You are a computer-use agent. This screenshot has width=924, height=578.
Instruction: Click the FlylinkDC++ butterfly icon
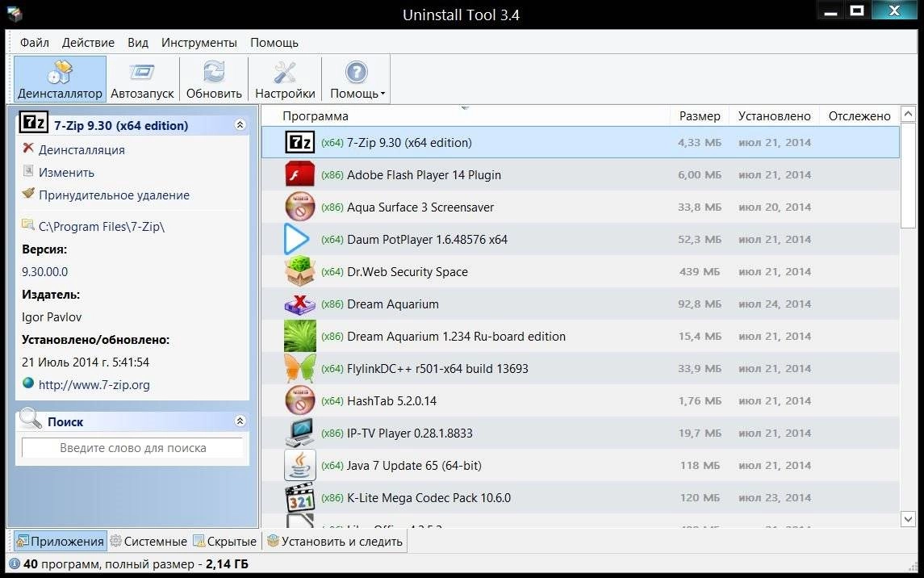point(300,368)
